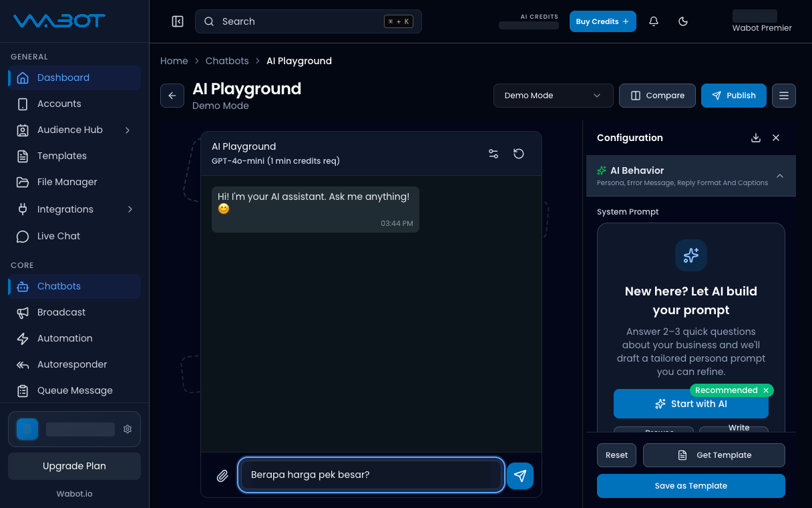Click the Autoresponder reply-all icon
The image size is (812, 508).
[23, 364]
